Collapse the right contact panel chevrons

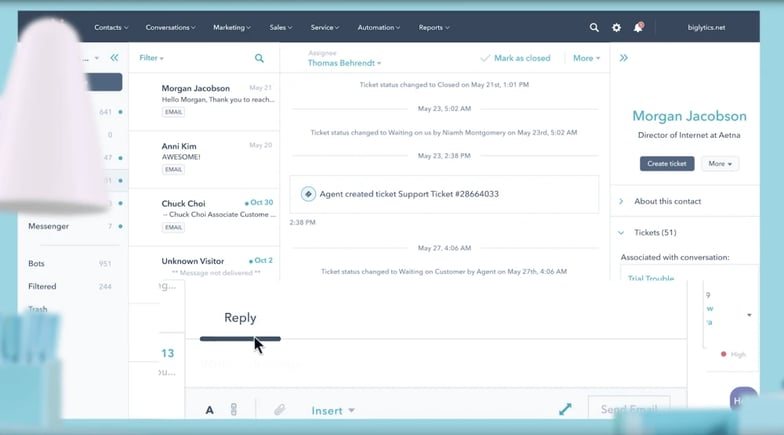[624, 58]
